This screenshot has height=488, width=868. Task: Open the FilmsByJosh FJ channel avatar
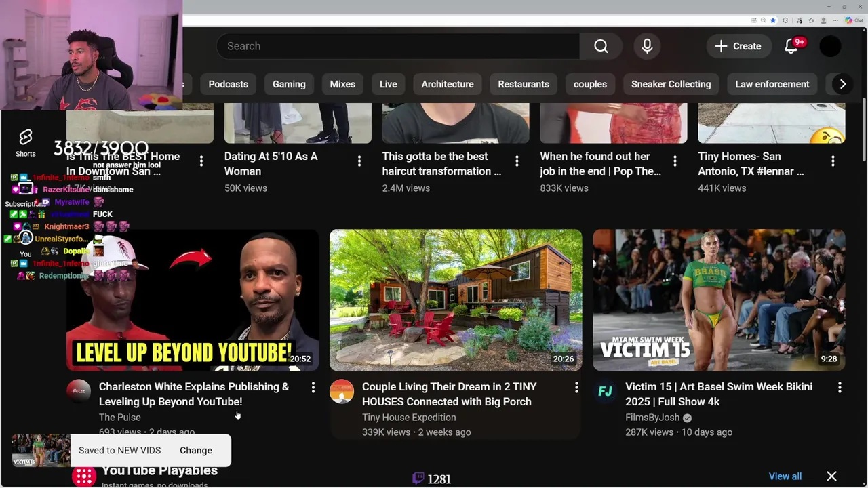(x=605, y=391)
